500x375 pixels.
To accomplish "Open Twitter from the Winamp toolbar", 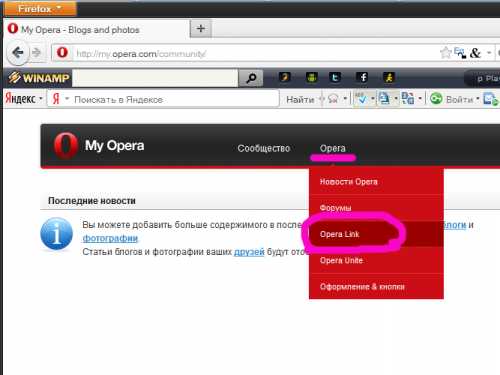I will click(335, 78).
